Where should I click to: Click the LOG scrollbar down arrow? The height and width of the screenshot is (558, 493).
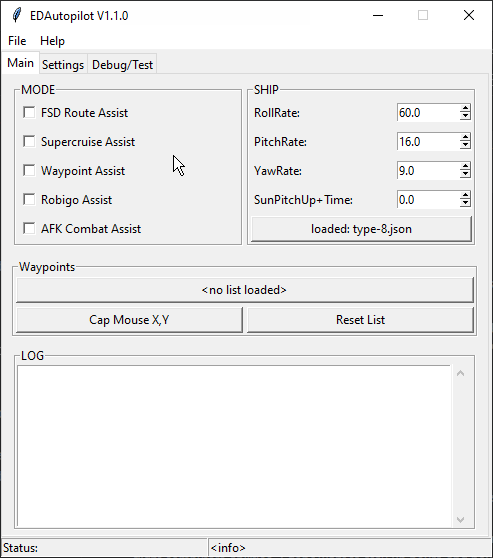coord(460,520)
